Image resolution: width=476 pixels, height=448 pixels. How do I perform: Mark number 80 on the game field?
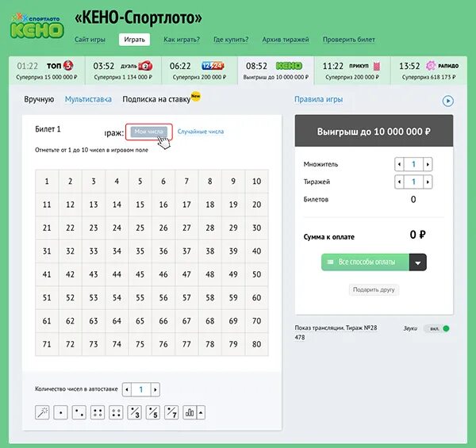(256, 344)
